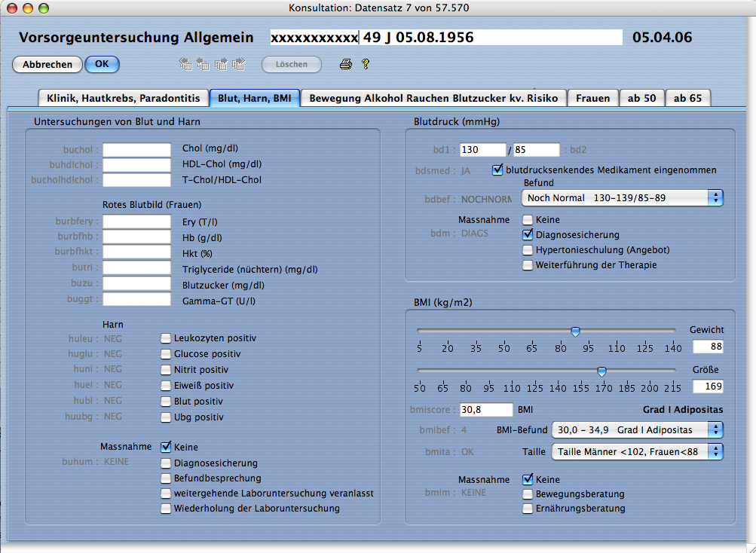Screen dimensions: 756x553
Task: Check Nitrit positiv
Action: click(x=165, y=370)
